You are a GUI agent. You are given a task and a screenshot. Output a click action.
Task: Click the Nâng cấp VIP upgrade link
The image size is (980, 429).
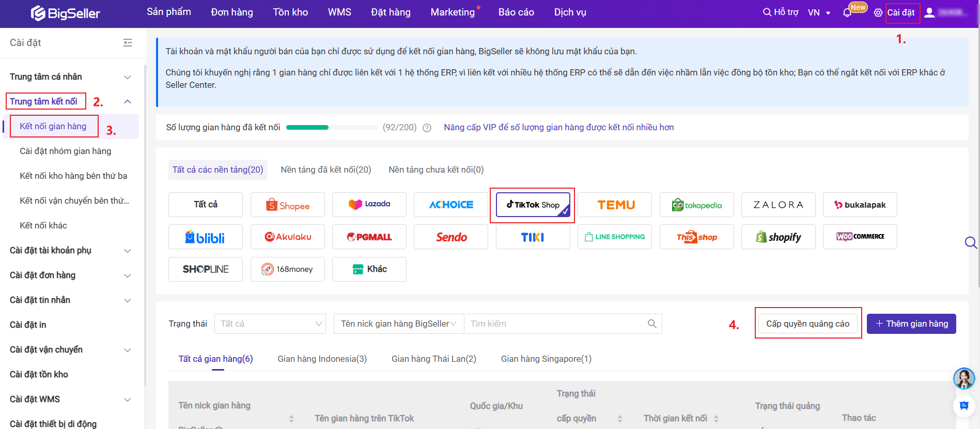tap(559, 127)
